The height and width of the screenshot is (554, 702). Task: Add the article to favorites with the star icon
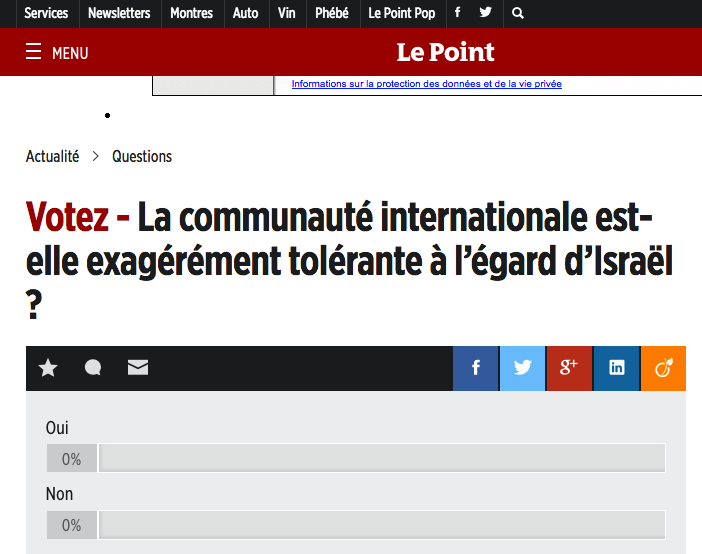pos(48,368)
